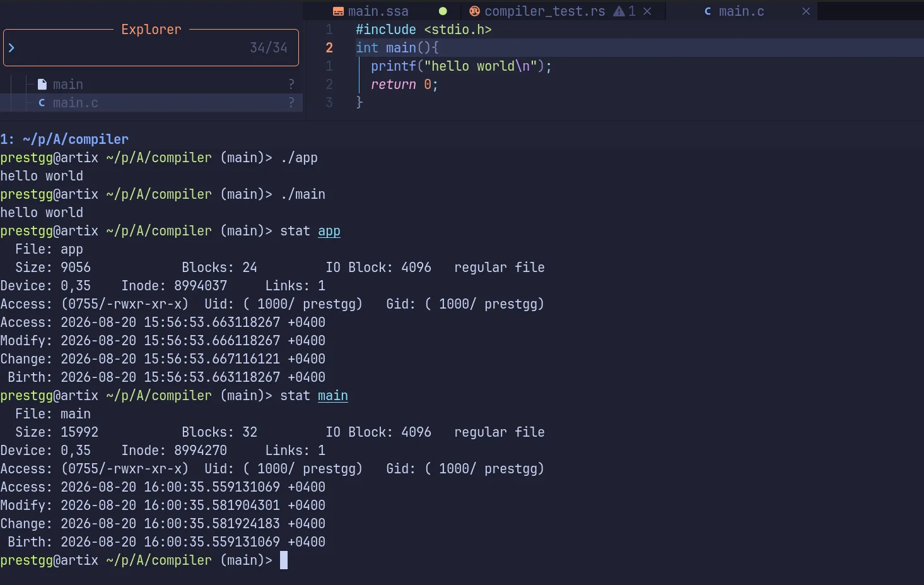Click Modify timestamp 16:00:35.581904301
924x585 pixels.
point(212,505)
